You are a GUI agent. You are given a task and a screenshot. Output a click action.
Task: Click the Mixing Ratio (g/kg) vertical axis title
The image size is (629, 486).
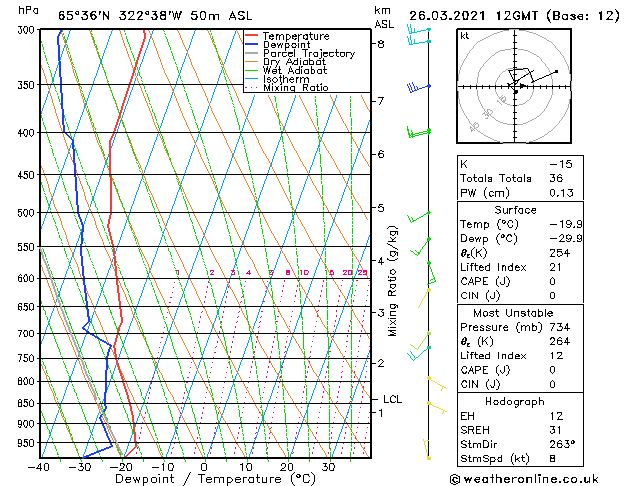click(392, 281)
